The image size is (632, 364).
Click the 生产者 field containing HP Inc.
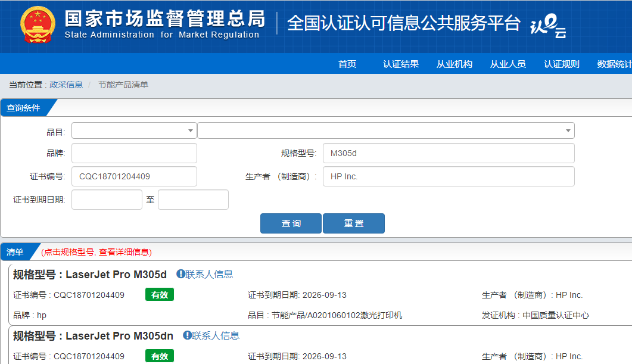448,176
